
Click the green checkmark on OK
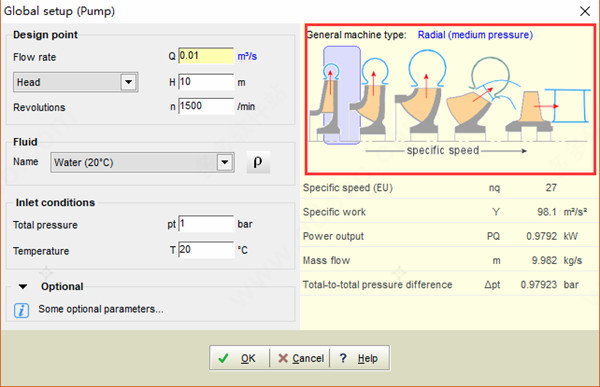pyautogui.click(x=223, y=358)
